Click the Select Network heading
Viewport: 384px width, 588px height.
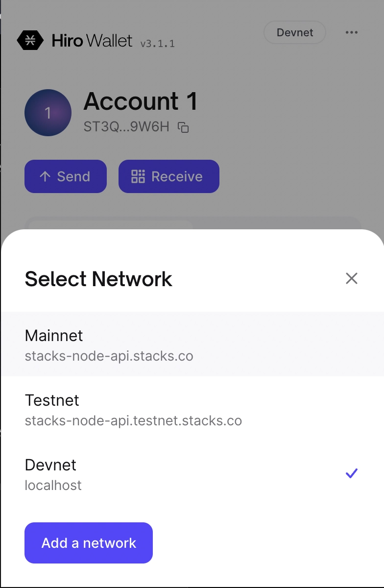coord(98,279)
